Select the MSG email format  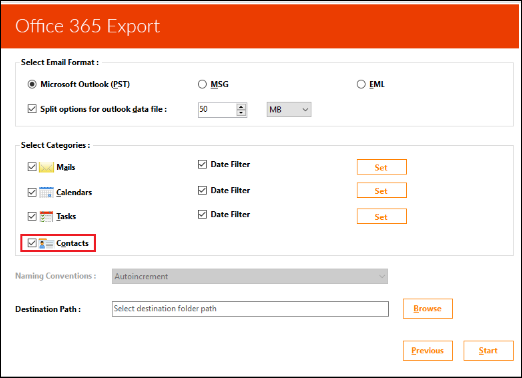(x=202, y=84)
